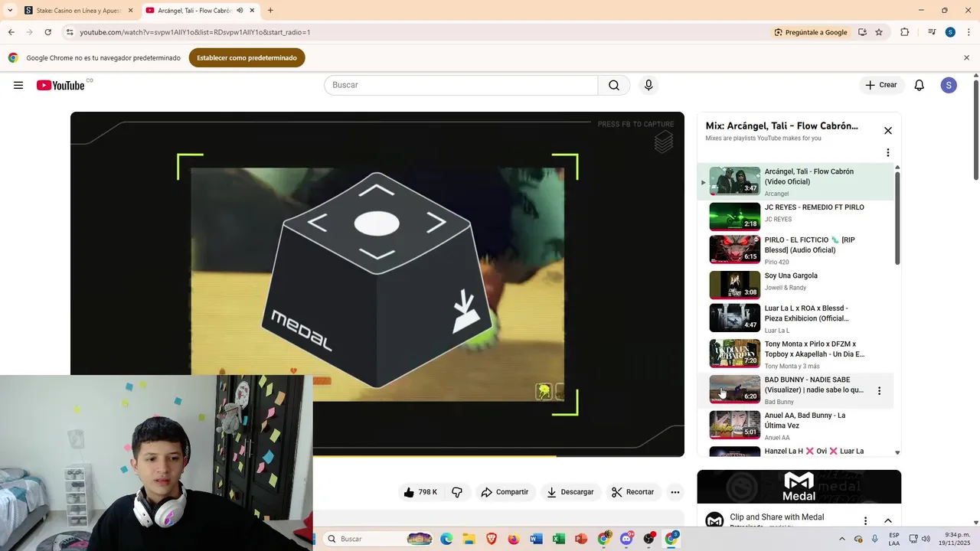This screenshot has height=551, width=980.
Task: Click Establecer como predeterminado button
Action: point(247,57)
